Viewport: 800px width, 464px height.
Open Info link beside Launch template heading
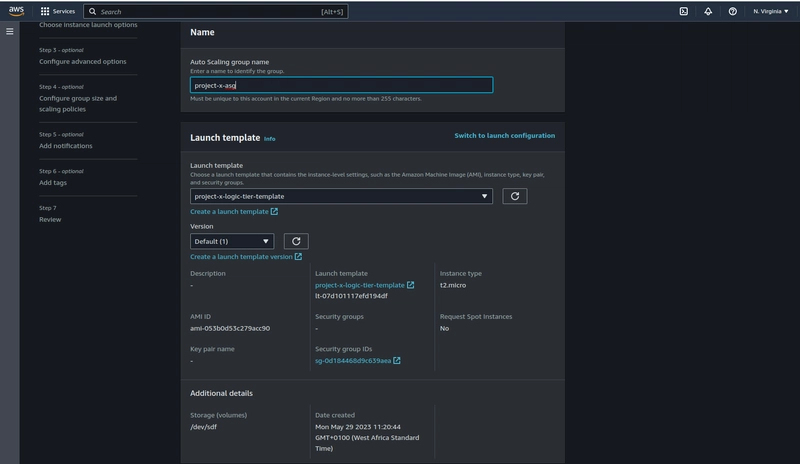coord(269,139)
